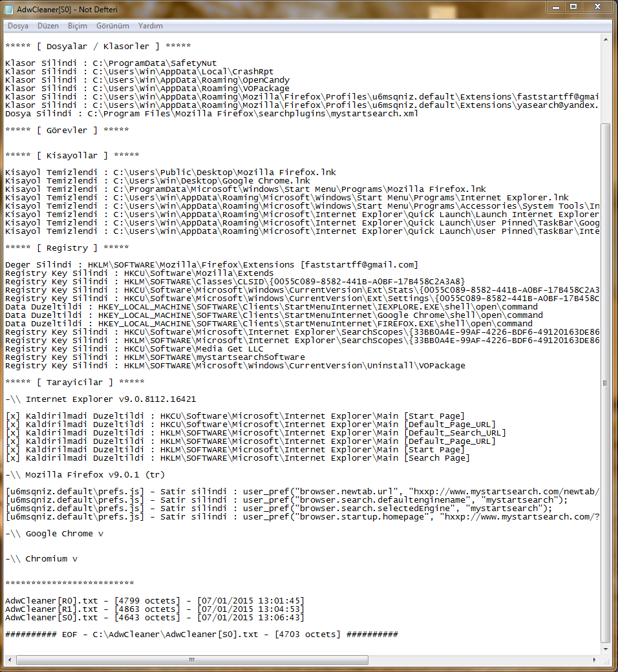The height and width of the screenshot is (672, 618).
Task: Click the mystartsearch.xml deleted file line
Action: click(212, 114)
